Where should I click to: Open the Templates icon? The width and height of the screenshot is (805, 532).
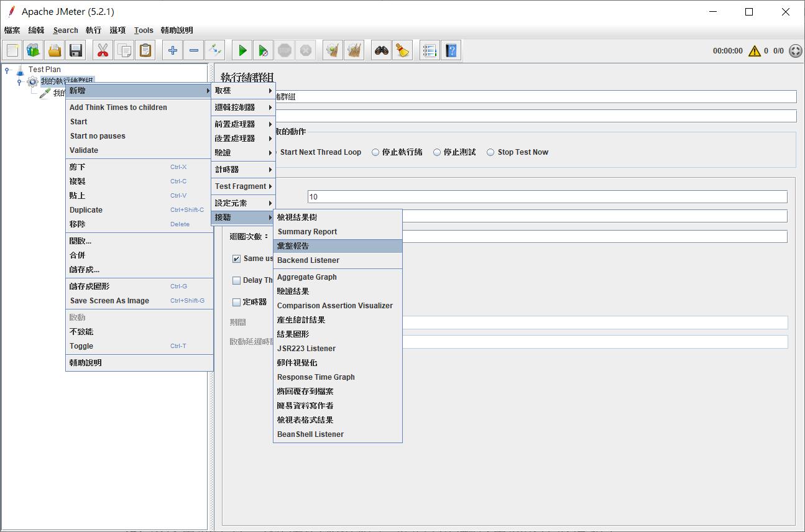[34, 50]
